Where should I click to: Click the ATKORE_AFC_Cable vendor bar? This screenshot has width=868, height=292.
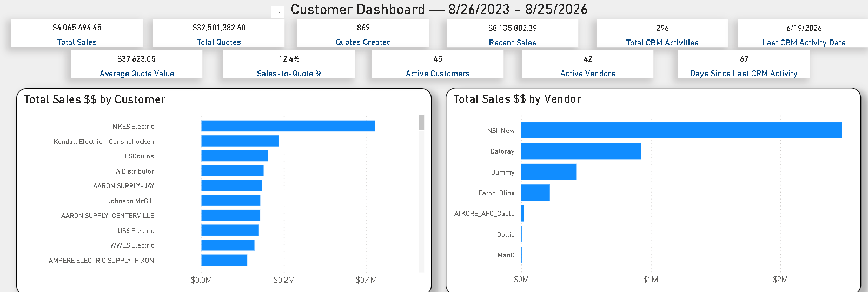(522, 214)
